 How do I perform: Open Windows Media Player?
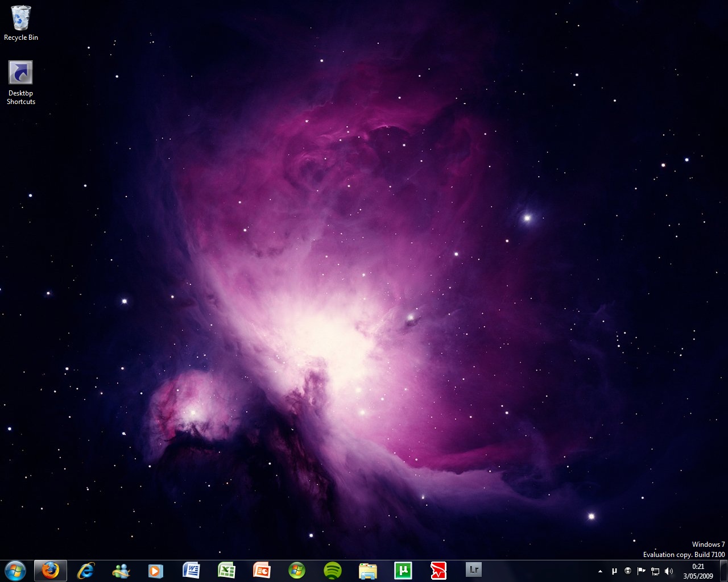[156, 570]
